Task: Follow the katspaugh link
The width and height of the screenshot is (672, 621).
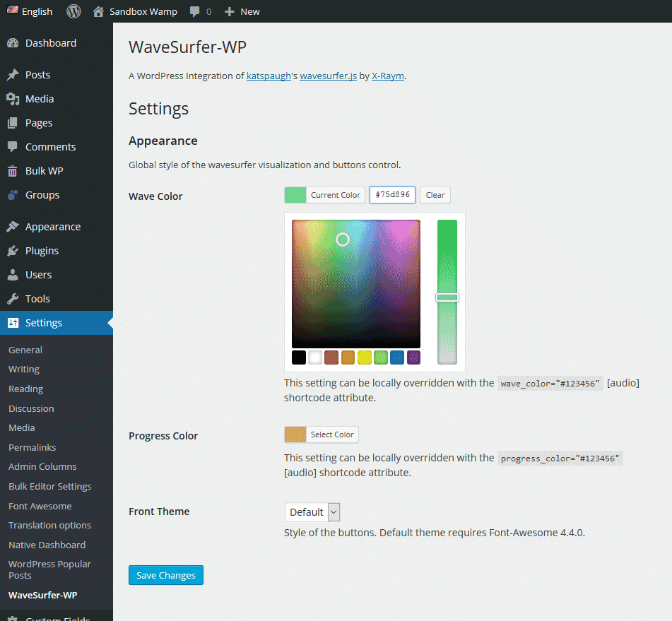Action: tap(269, 76)
